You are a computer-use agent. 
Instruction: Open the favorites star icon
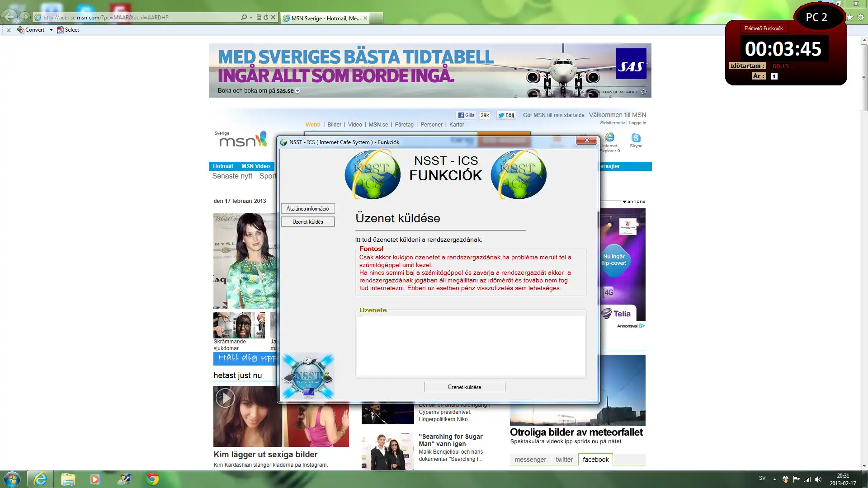[850, 17]
